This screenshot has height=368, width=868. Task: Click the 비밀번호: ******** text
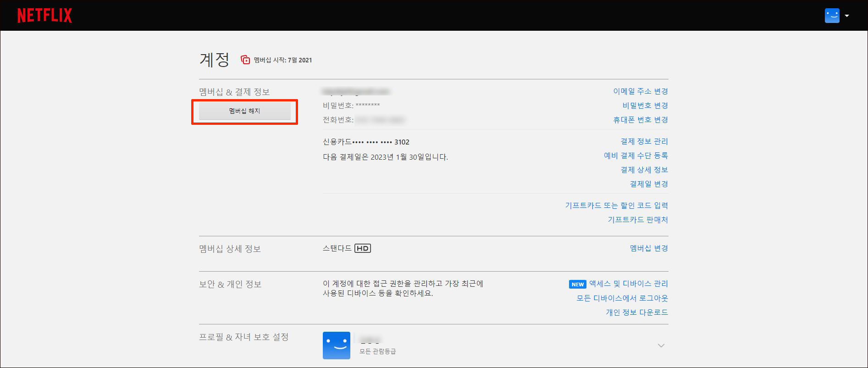pos(351,106)
